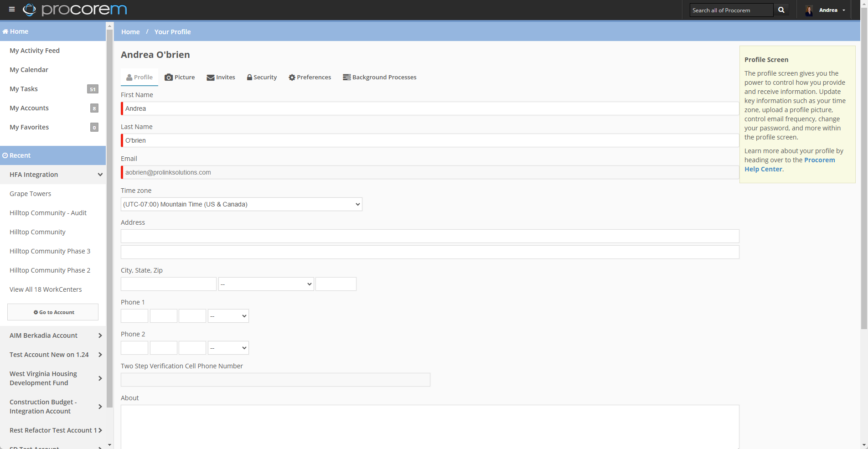The height and width of the screenshot is (449, 868).
Task: Click the Recent sidebar header
Action: click(53, 155)
